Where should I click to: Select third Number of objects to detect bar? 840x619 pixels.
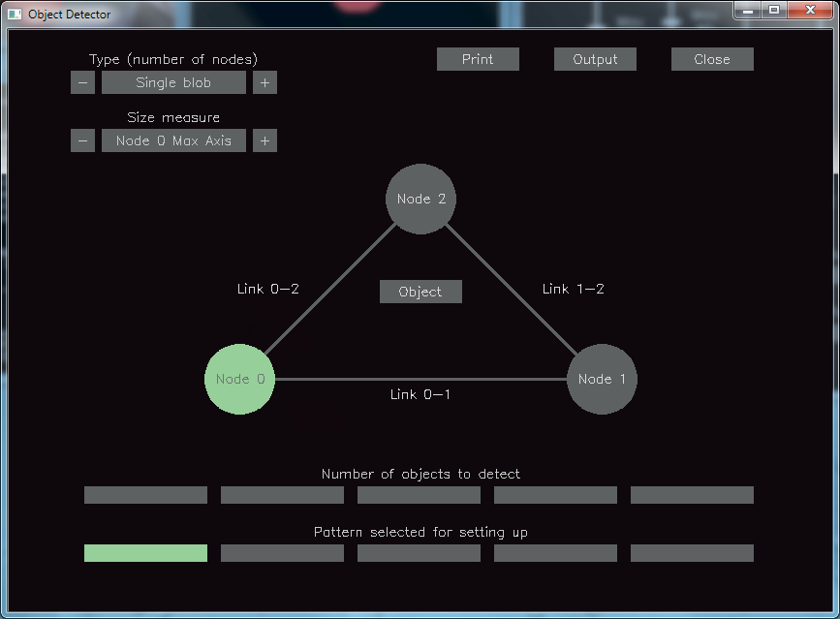pyautogui.click(x=419, y=495)
